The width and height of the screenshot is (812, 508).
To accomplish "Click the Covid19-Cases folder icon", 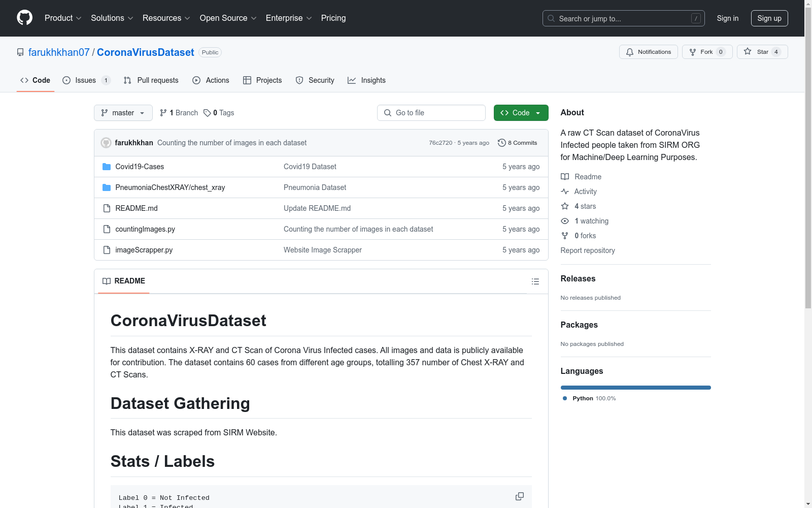I will [107, 167].
